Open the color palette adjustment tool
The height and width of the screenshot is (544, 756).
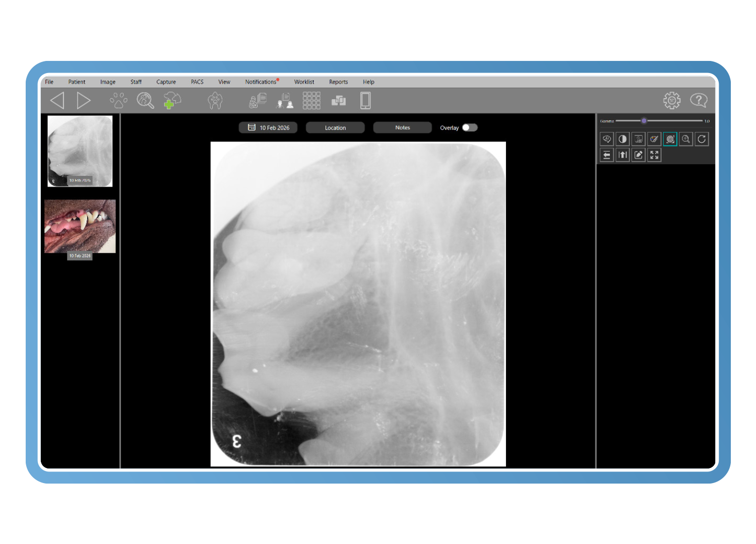654,139
